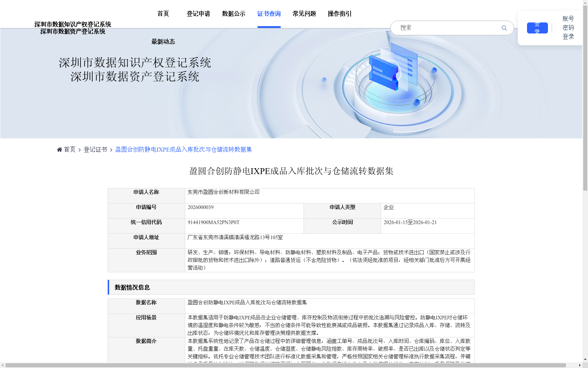This screenshot has width=588, height=368.
Task: Select the 证书查询 navigation tab
Action: coord(269,14)
